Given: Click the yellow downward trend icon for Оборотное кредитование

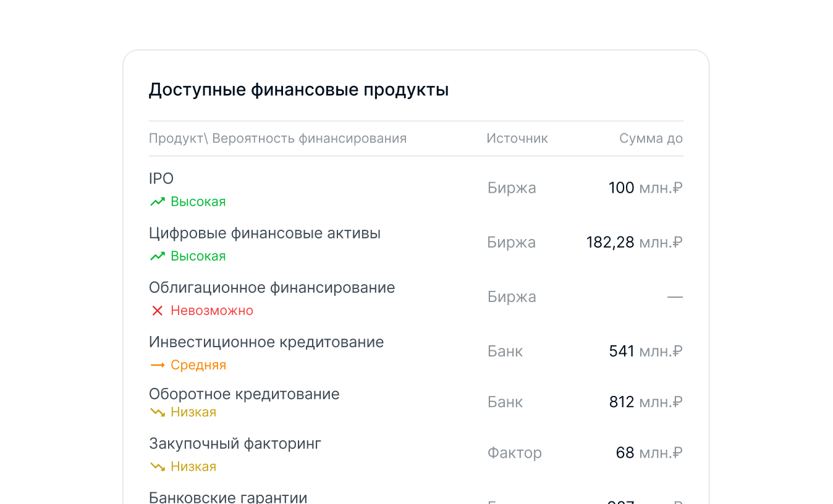Looking at the screenshot, I should (158, 411).
